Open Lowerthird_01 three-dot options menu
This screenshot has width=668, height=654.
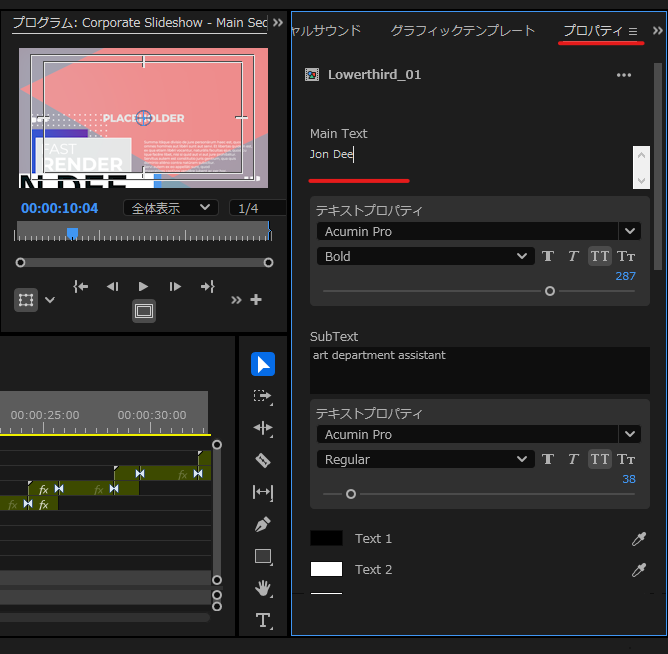624,75
